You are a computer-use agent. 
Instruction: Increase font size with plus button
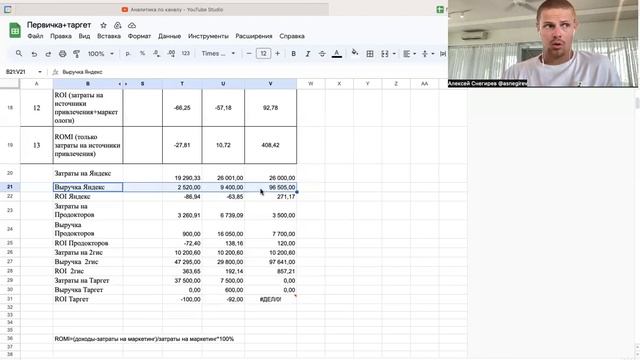278,53
